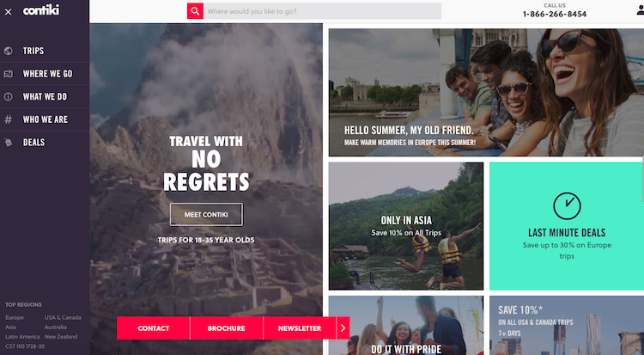Close the sidebar with the X icon
Screen dimensions: 644x355
pyautogui.click(x=9, y=12)
